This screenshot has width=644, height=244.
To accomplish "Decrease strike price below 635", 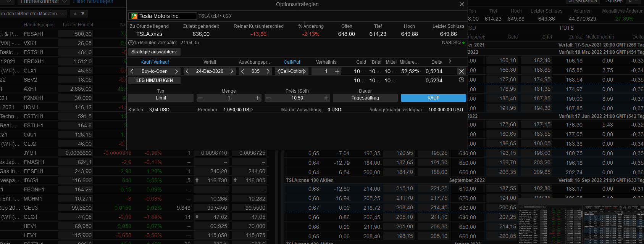I will tap(242, 71).
